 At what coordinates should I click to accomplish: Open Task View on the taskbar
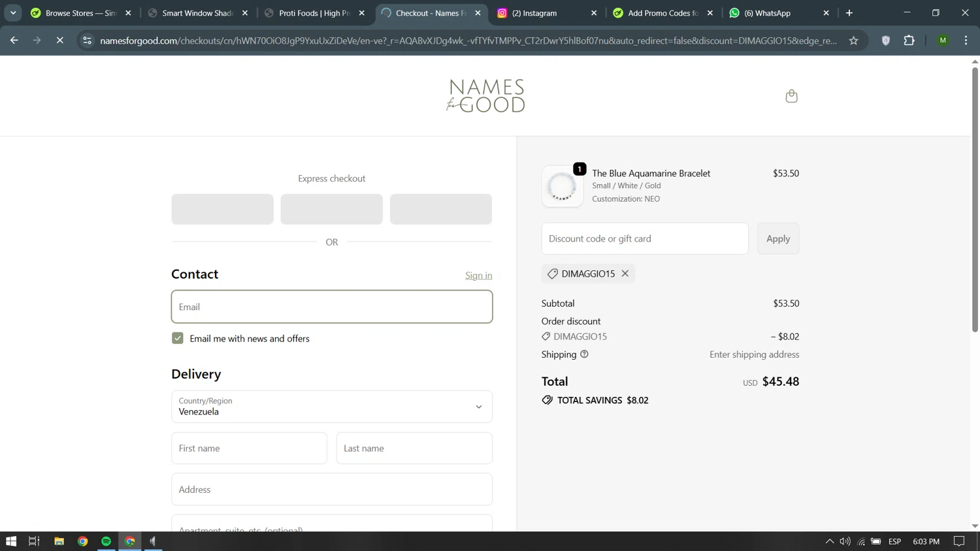pos(34,541)
